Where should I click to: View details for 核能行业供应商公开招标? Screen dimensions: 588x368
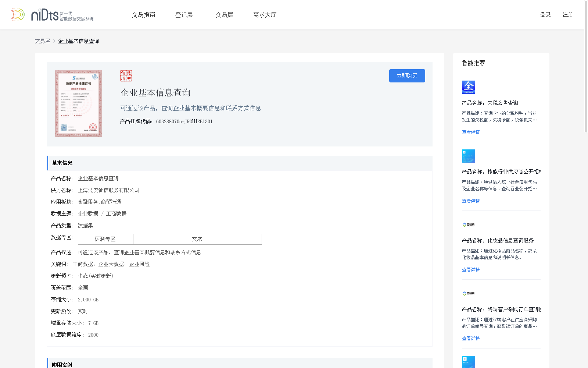[471, 201]
